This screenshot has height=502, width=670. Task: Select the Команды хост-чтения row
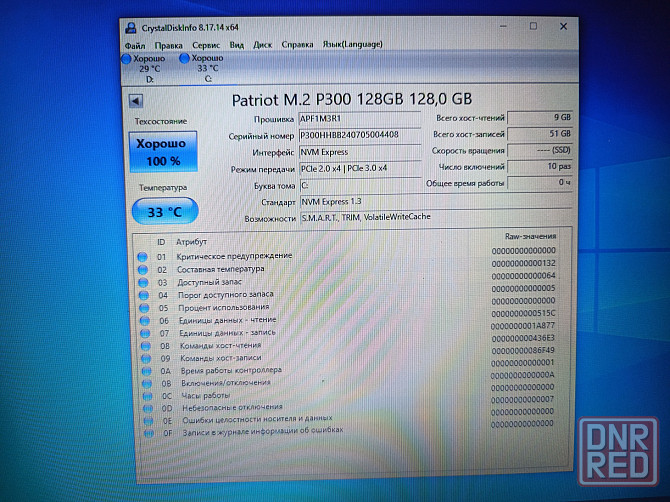coord(350,343)
